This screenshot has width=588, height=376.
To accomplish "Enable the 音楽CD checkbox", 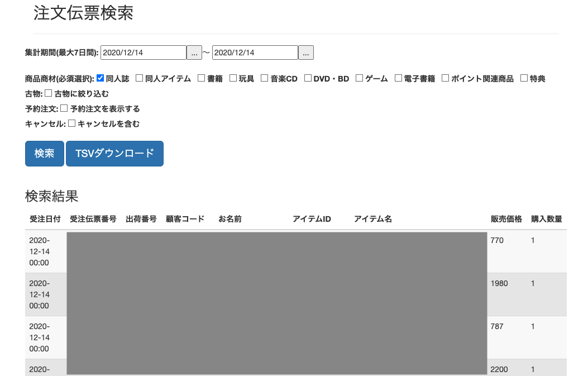I will 264,78.
